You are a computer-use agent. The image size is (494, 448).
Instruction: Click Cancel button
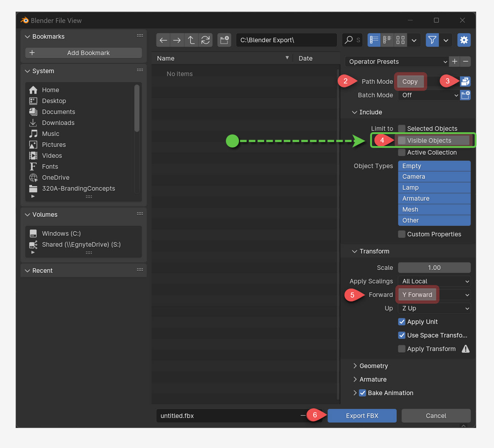(436, 416)
